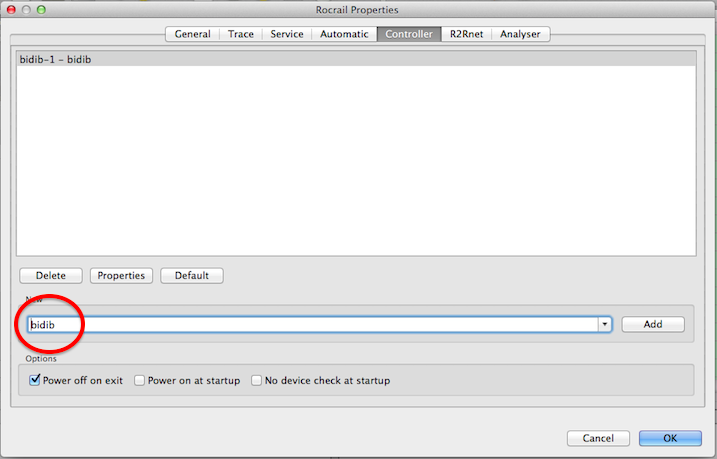Tick No device check at startup
Image resolution: width=717 pixels, height=459 pixels.
point(257,380)
